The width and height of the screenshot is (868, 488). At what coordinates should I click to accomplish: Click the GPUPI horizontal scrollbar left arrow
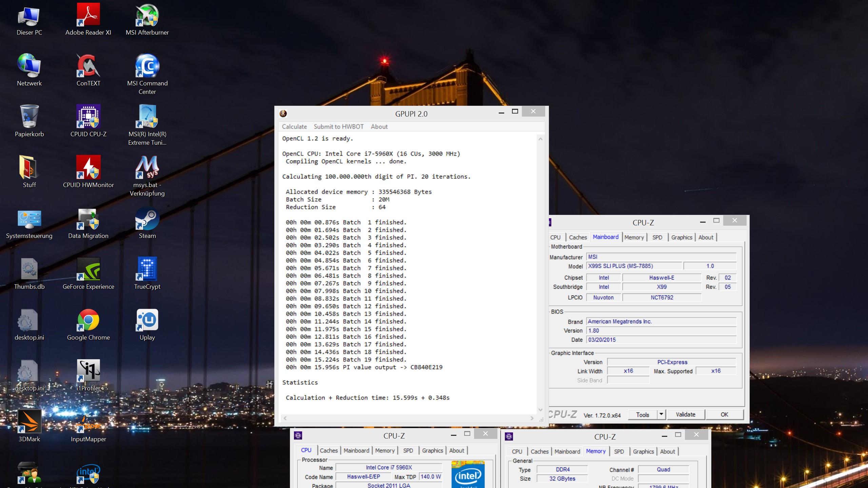[x=285, y=418]
